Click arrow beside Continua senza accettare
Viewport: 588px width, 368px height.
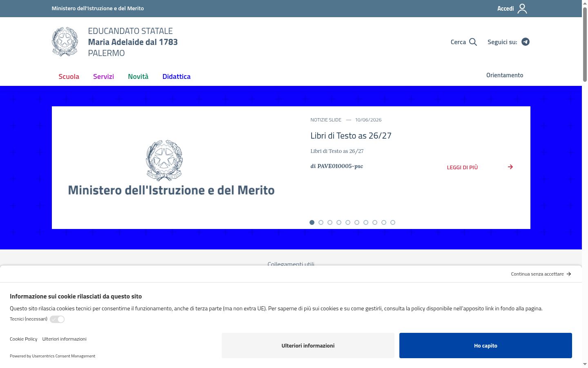[569, 274]
